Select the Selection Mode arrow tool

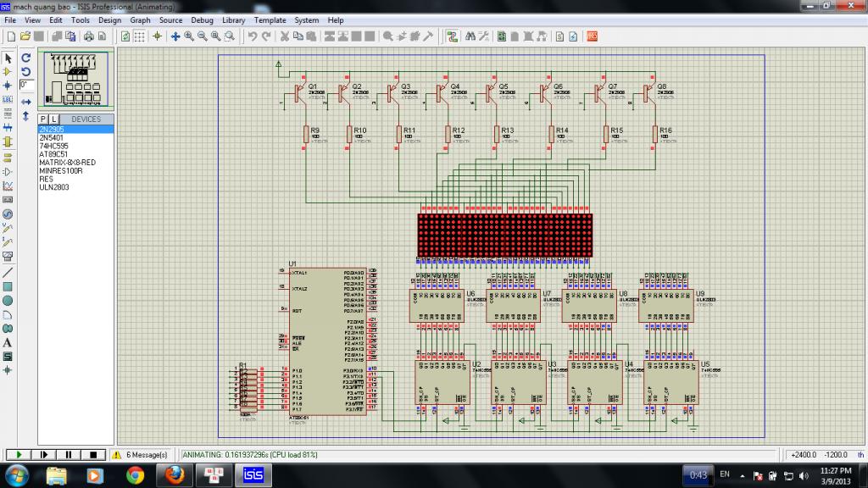coord(8,58)
